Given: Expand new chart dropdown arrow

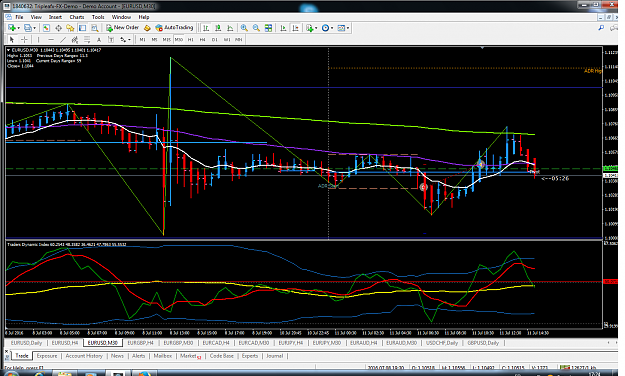Looking at the screenshot, I should [x=19, y=28].
